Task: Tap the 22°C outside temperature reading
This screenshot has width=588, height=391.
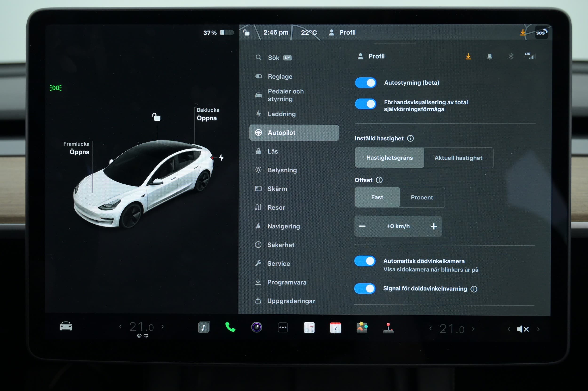Action: pos(309,33)
